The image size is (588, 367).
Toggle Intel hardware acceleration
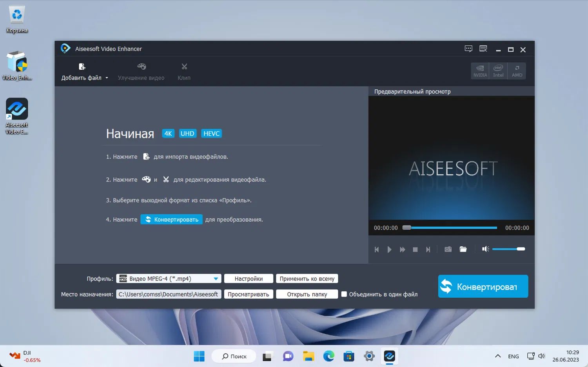point(498,71)
